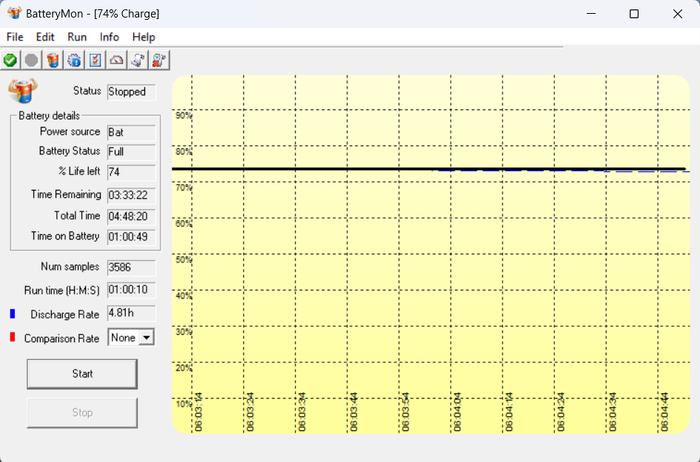Click the Discharge Rate value 4.81h

[x=131, y=313]
